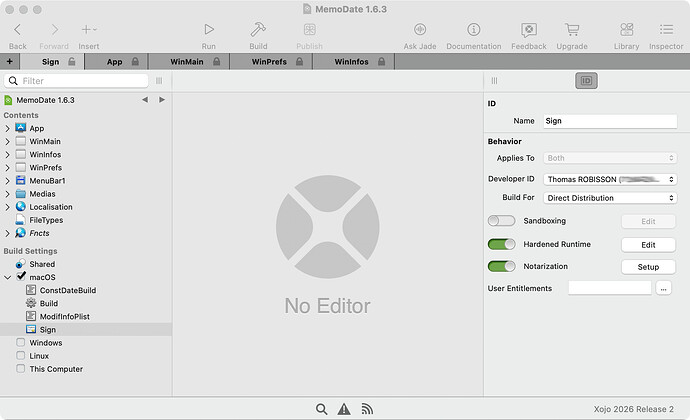The height and width of the screenshot is (420, 690).
Task: Click the Filter search field
Action: (x=76, y=81)
